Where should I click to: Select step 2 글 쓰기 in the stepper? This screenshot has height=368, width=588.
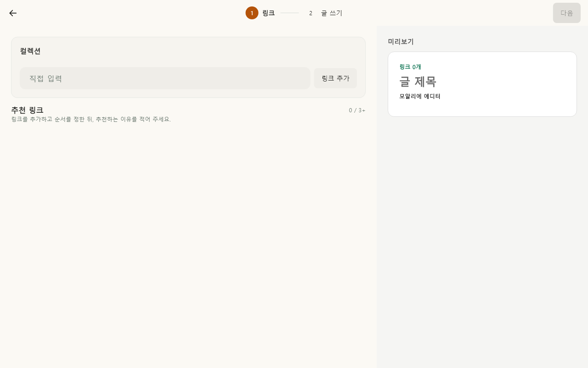click(323, 13)
